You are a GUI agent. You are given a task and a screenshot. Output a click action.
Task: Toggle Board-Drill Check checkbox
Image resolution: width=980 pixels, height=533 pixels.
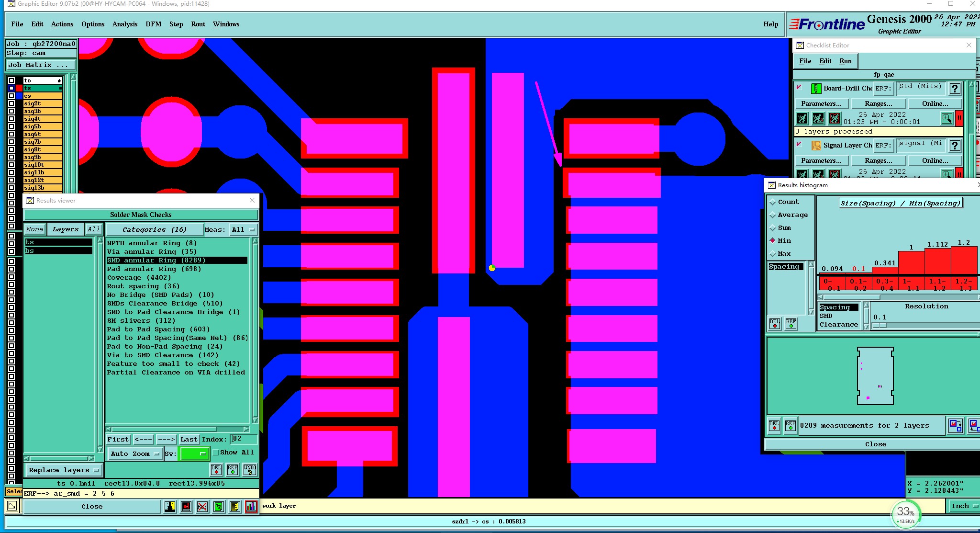point(799,87)
